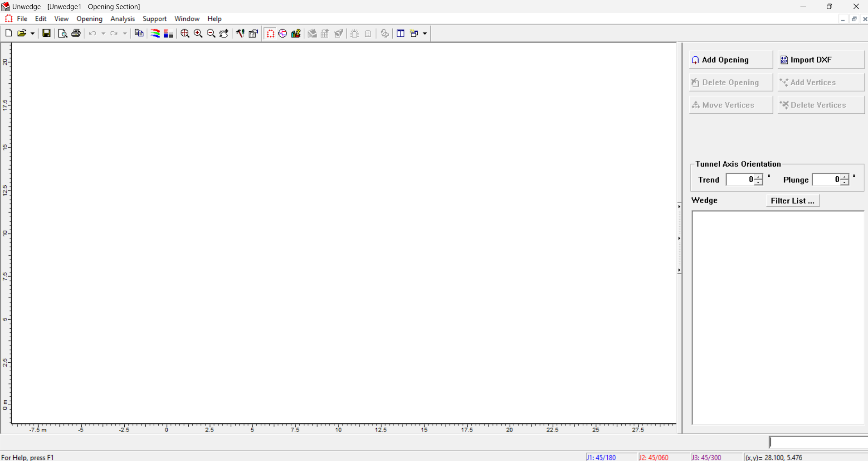Restore the inner document window
Screen dimensions: 868x461
854,19
